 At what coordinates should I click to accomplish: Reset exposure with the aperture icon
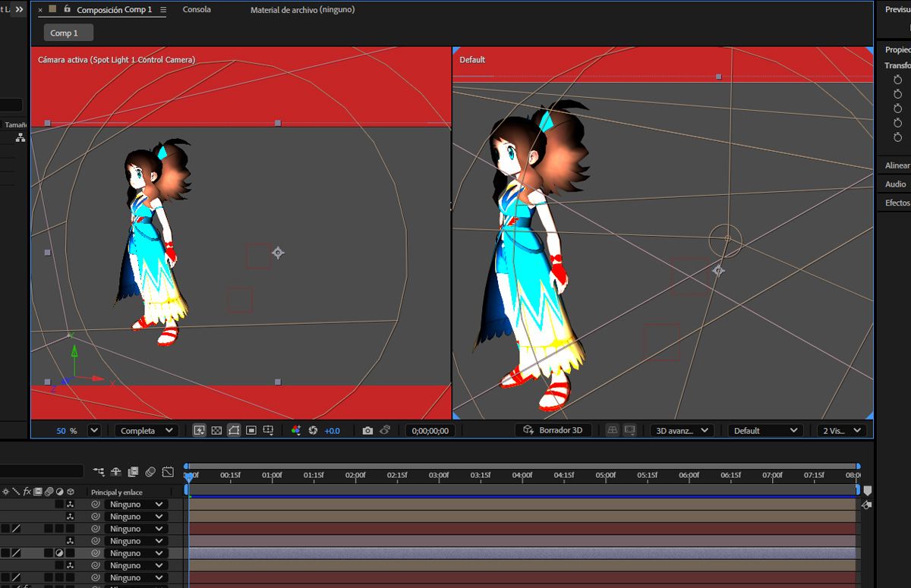point(313,430)
